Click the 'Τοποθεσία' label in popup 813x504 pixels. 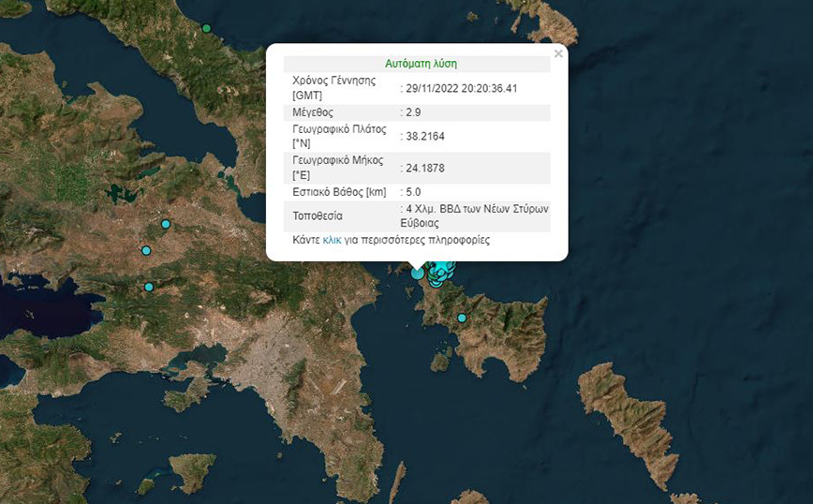pyautogui.click(x=318, y=215)
